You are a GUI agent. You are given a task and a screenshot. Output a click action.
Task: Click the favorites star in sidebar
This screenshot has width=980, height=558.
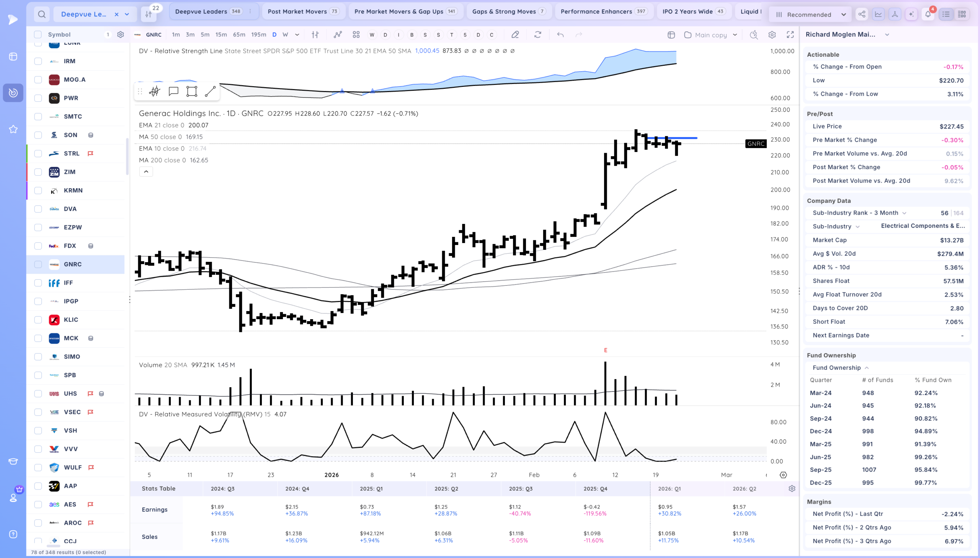click(x=13, y=129)
